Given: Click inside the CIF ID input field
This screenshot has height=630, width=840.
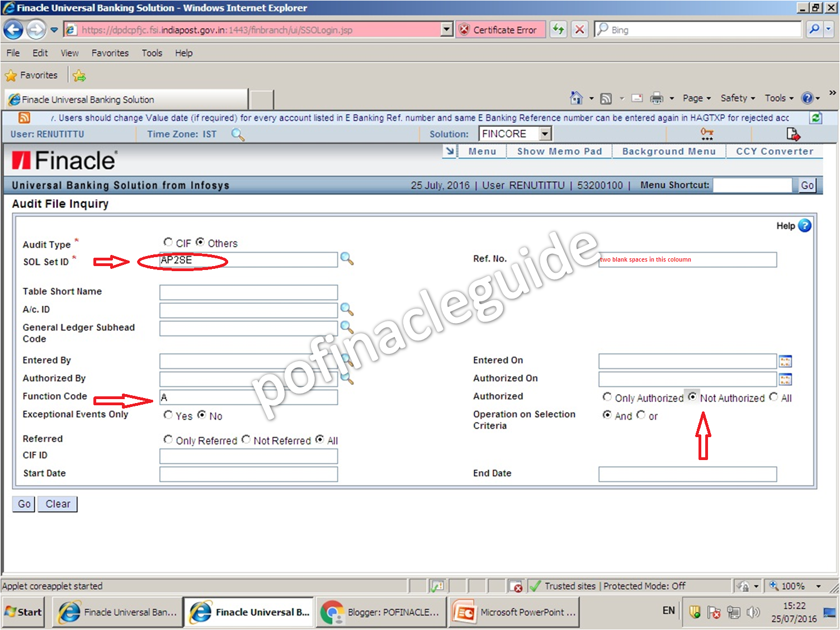Looking at the screenshot, I should (x=248, y=456).
